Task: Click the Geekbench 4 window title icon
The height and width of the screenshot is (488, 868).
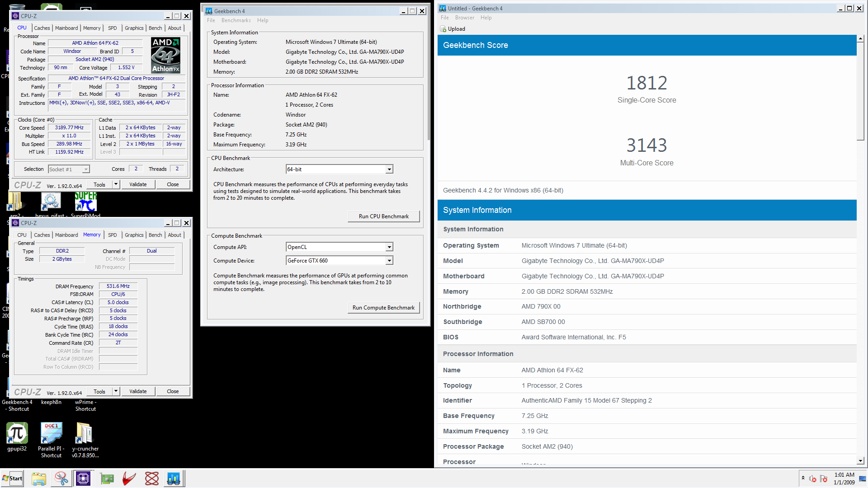Action: click(209, 11)
